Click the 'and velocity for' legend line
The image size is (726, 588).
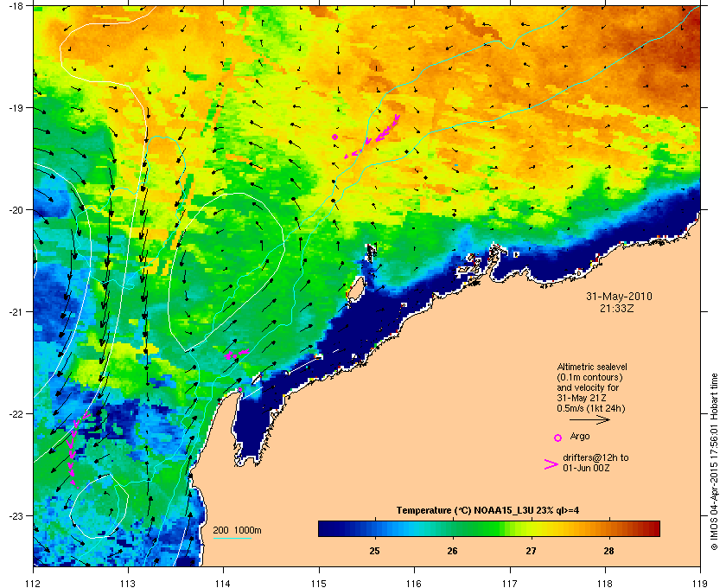tap(588, 387)
